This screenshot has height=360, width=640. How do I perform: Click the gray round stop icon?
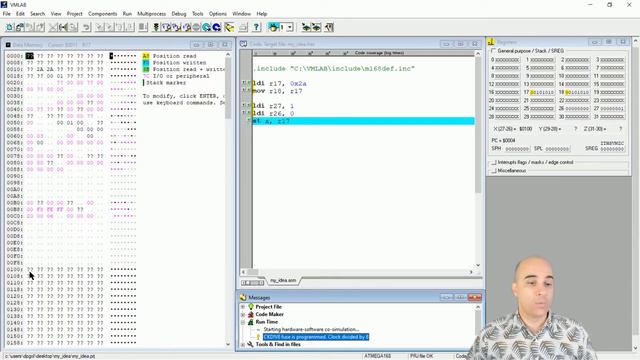[196, 27]
